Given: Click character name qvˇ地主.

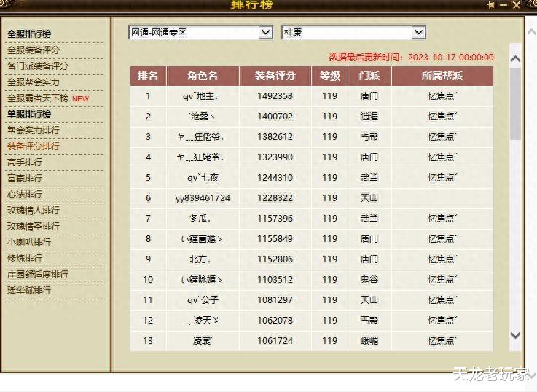Looking at the screenshot, I should pos(200,96).
